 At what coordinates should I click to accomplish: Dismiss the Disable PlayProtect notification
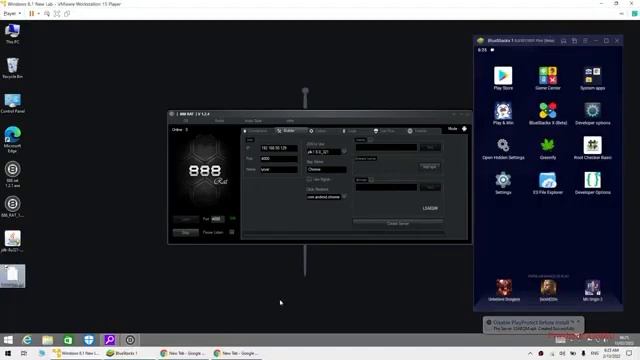(578, 322)
